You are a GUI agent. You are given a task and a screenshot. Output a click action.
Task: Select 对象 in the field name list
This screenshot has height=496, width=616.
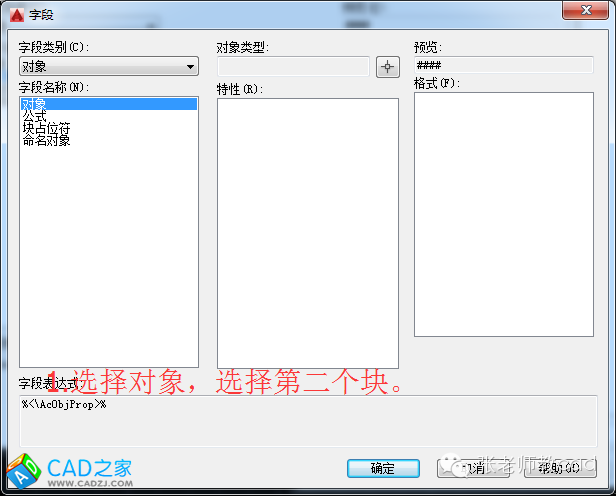point(34,103)
